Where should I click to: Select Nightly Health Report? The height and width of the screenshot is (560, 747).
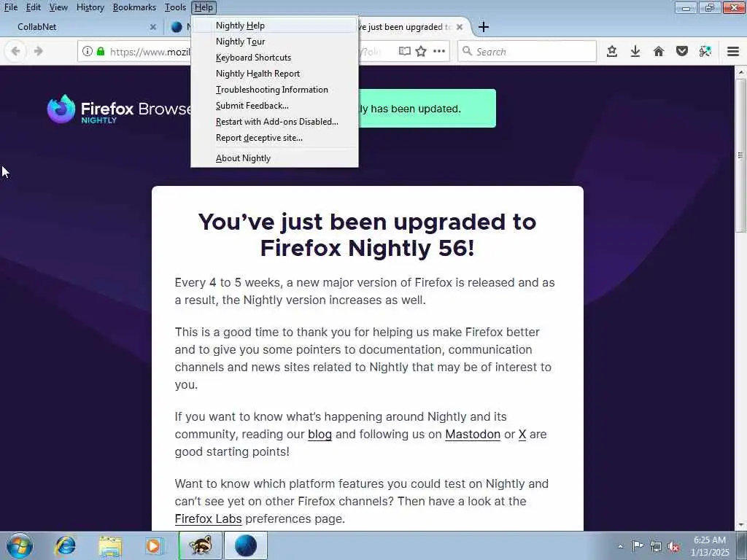coord(274,74)
